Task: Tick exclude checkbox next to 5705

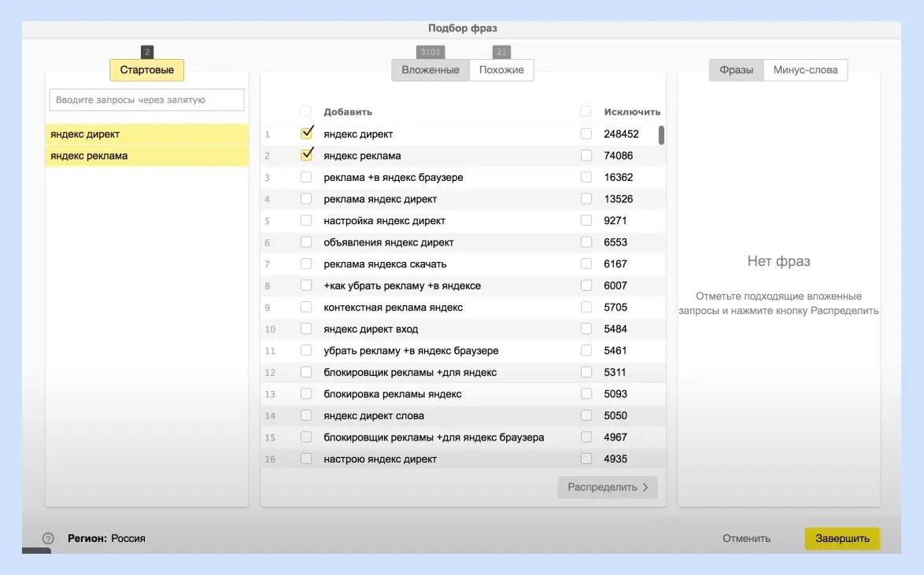Action: (586, 307)
